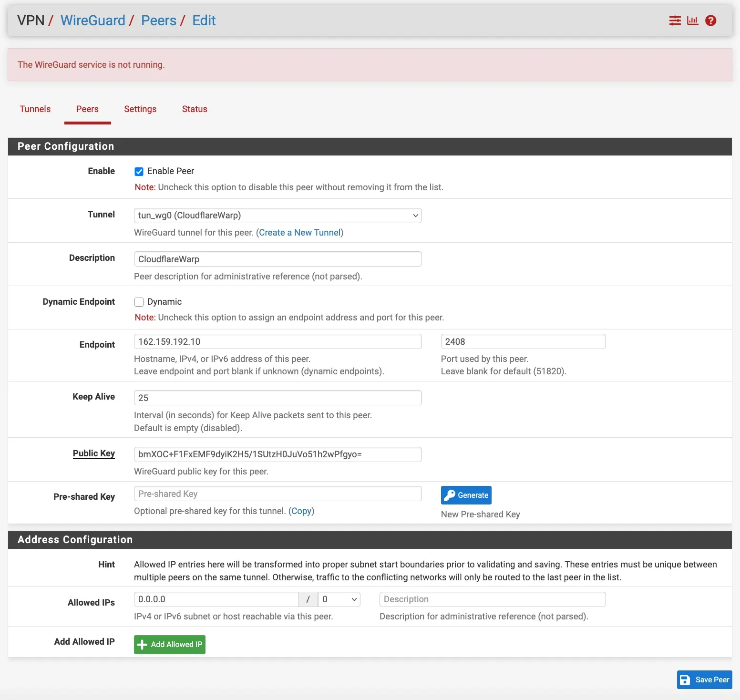This screenshot has width=740, height=700.
Task: Open related settings sliders icon in header
Action: 675,21
